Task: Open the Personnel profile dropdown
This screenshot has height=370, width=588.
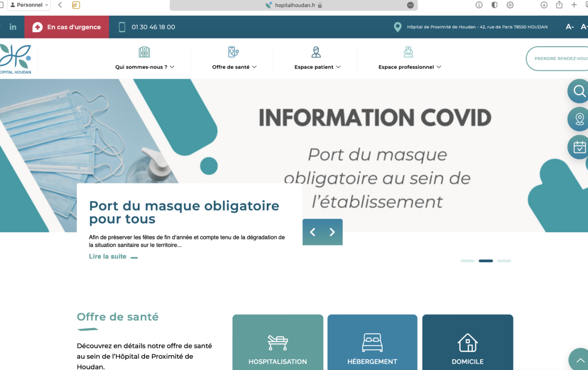Action: click(x=29, y=5)
